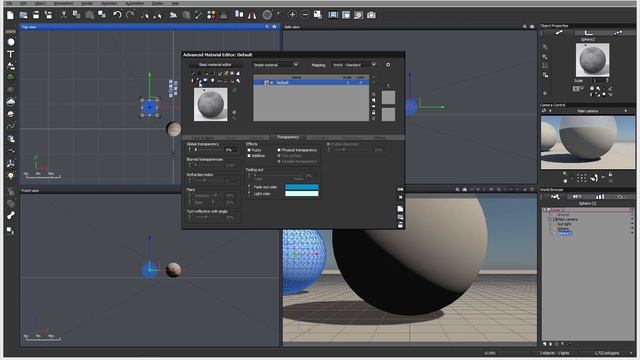Click the globe icon in the top toolbar
The height and width of the screenshot is (360, 640).
pyautogui.click(x=267, y=15)
